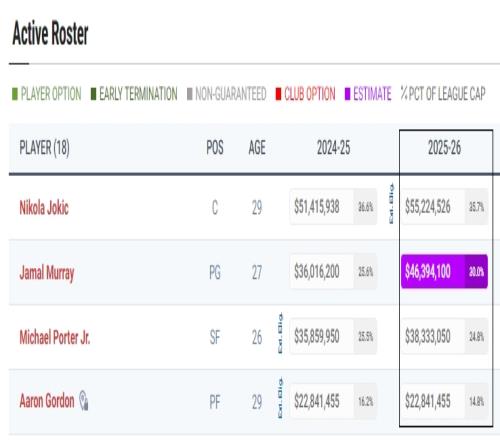Viewport: 500px width, 440px height.
Task: Sort by the 2025-26 column header
Action: (x=444, y=147)
